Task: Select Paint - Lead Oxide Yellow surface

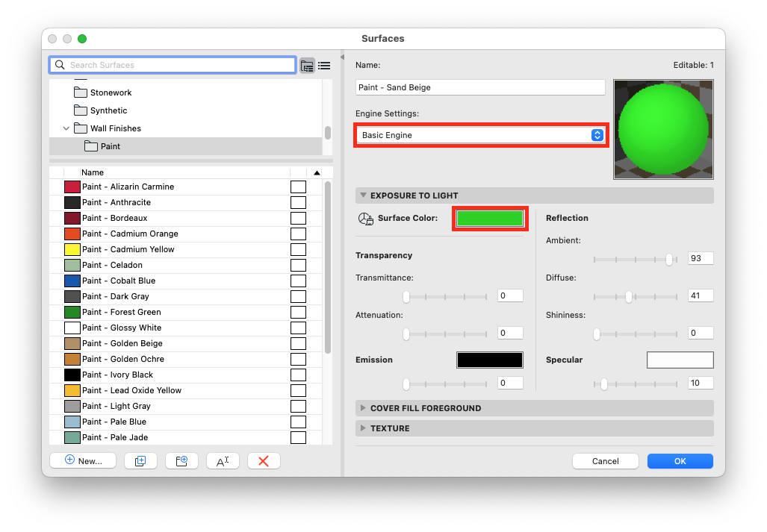Action: click(186, 390)
